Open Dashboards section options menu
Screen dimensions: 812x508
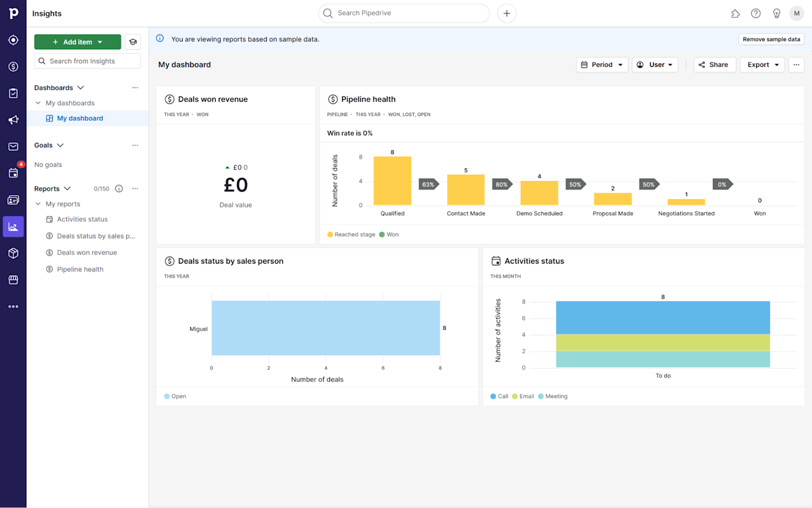pyautogui.click(x=135, y=88)
